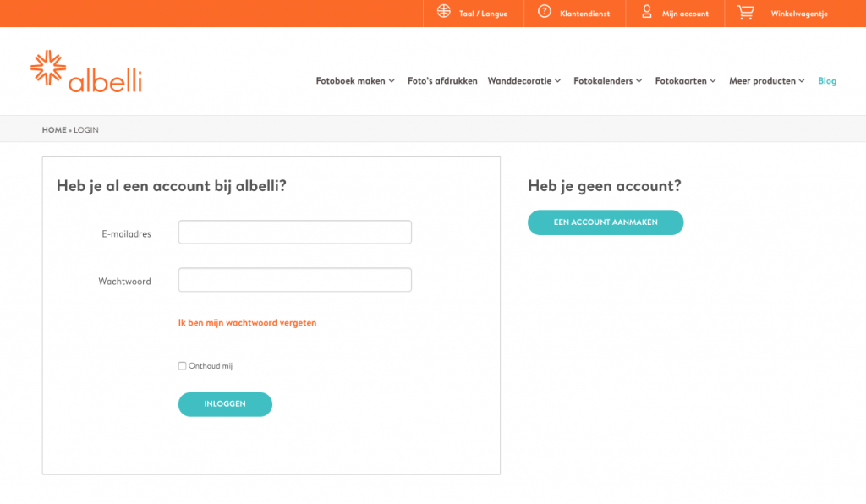Expand the Fotoboek maken menu

[x=355, y=81]
